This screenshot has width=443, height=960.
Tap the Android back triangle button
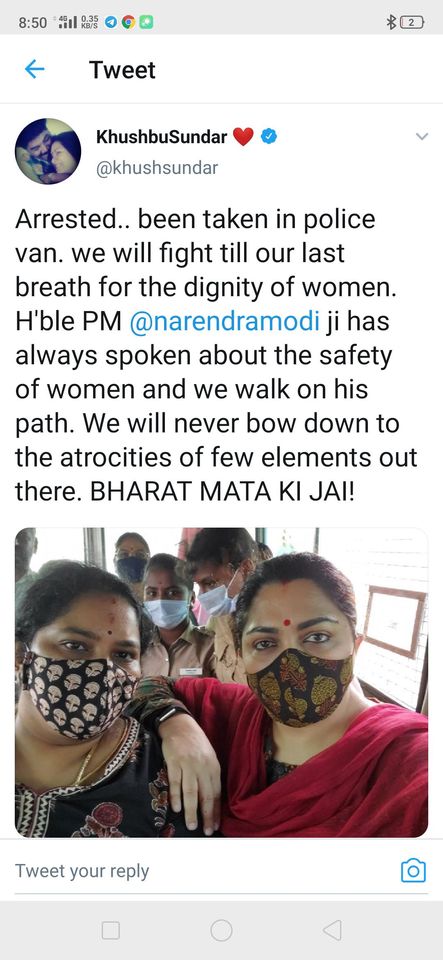(332, 931)
